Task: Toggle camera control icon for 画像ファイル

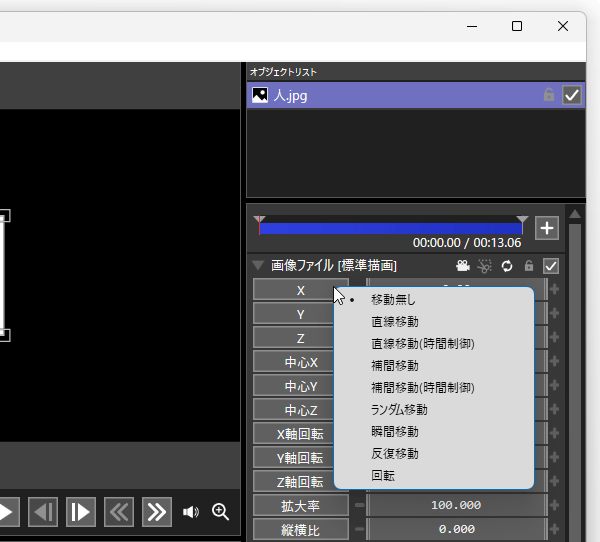Action: pyautogui.click(x=463, y=266)
